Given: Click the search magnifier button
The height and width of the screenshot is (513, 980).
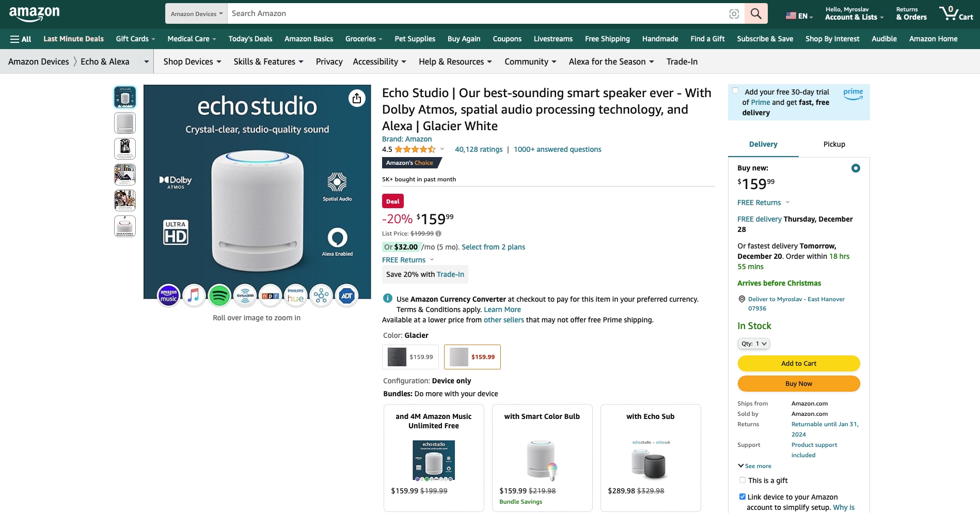Looking at the screenshot, I should click(x=756, y=13).
